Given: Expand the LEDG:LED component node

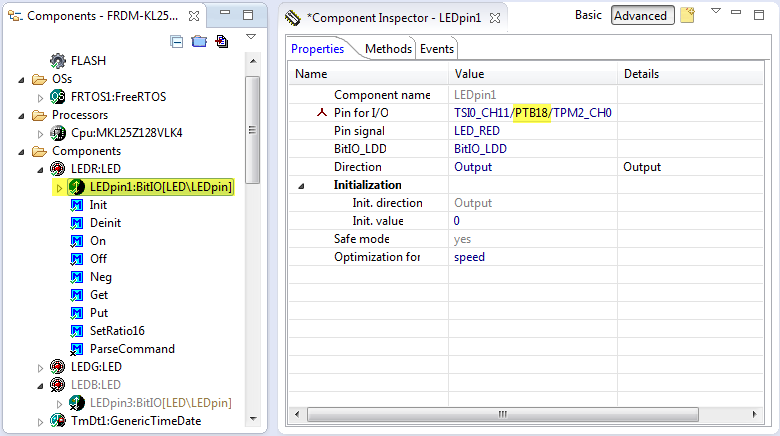Looking at the screenshot, I should 41,367.
